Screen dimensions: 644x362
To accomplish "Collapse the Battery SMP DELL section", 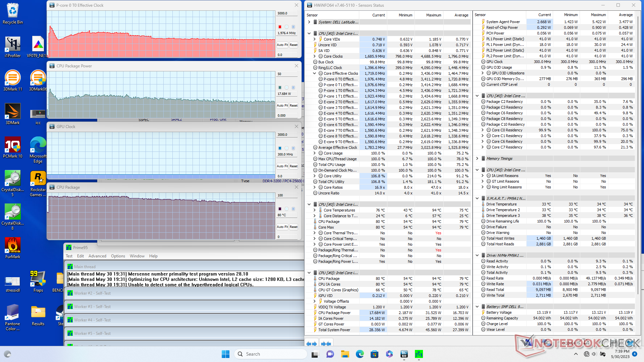I will point(477,307).
